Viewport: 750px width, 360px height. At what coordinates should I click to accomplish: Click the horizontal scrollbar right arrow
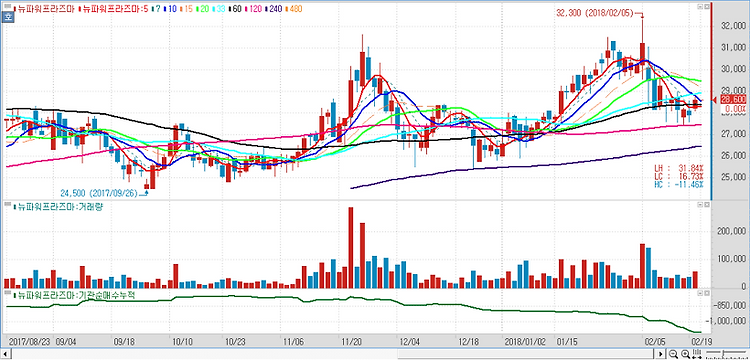(x=661, y=354)
